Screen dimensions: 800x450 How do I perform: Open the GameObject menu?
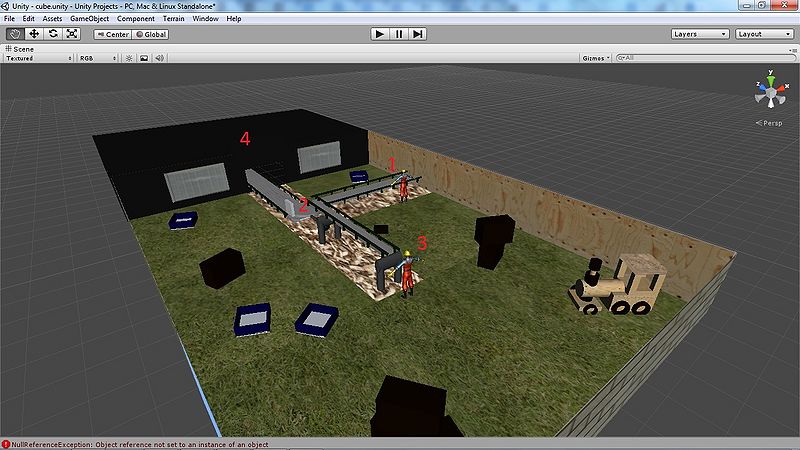pos(89,19)
